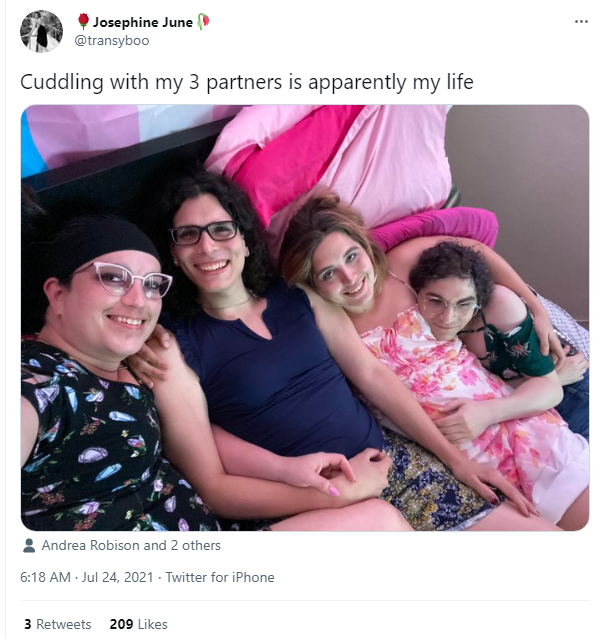Click the bold 209 likes count number
This screenshot has height=639, width=603.
121,624
